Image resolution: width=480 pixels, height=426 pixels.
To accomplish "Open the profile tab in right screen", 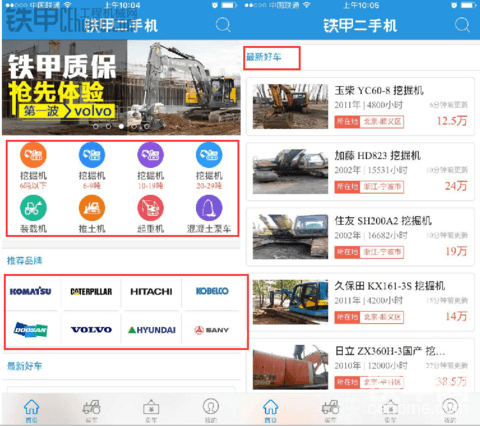I will pyautogui.click(x=450, y=410).
